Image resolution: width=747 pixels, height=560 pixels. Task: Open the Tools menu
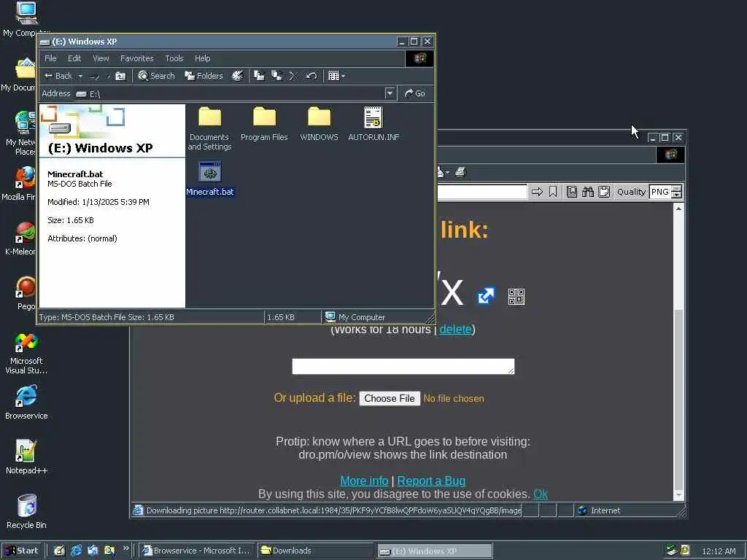point(174,58)
